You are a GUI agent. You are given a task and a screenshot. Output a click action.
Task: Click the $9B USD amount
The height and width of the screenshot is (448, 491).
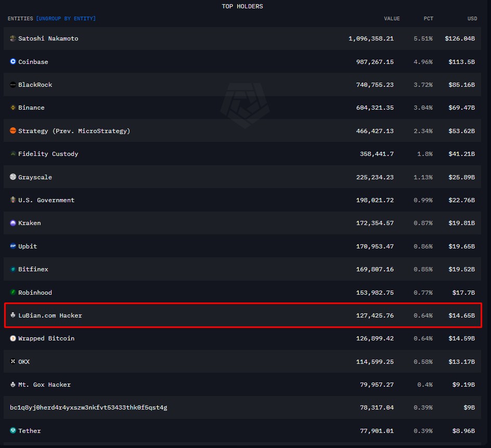pos(469,407)
